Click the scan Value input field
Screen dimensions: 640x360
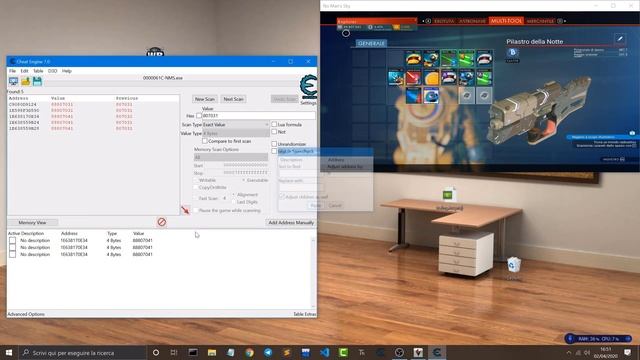(258, 116)
